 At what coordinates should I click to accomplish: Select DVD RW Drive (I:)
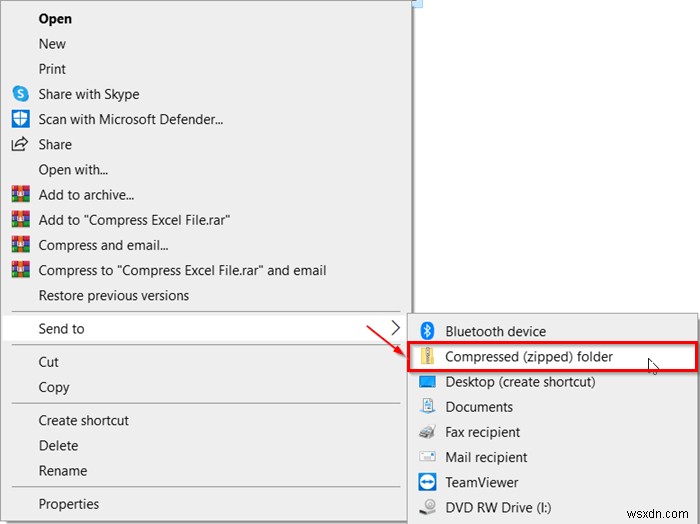tap(552, 507)
